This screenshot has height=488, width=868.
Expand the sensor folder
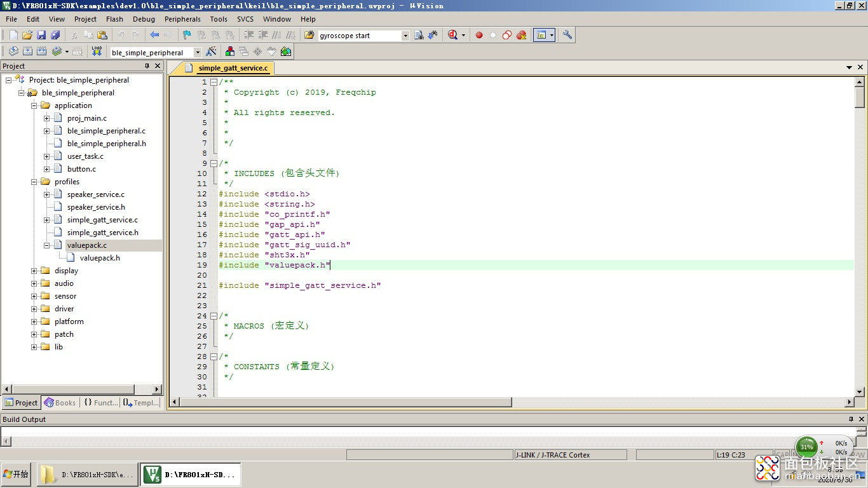click(34, 296)
